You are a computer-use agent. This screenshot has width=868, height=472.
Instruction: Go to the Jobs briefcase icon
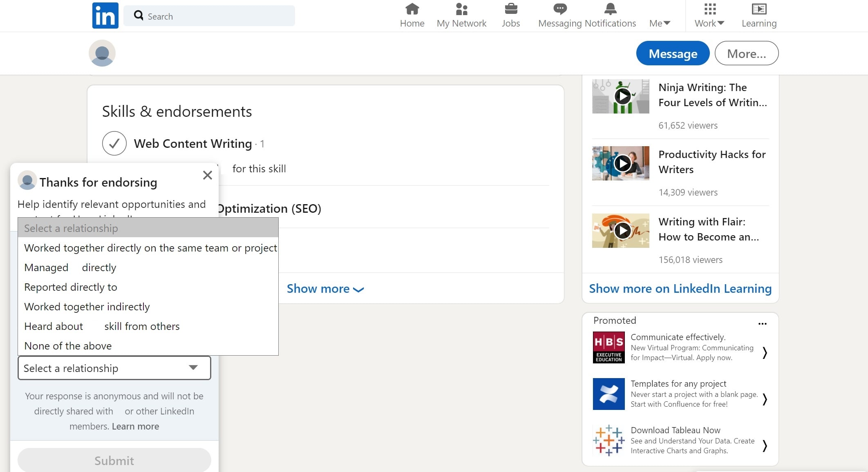[x=511, y=9]
